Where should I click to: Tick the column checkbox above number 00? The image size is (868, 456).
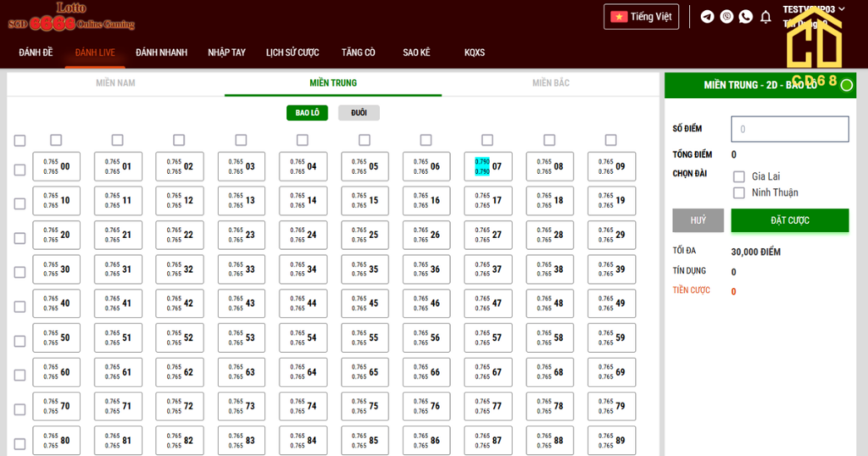click(56, 140)
